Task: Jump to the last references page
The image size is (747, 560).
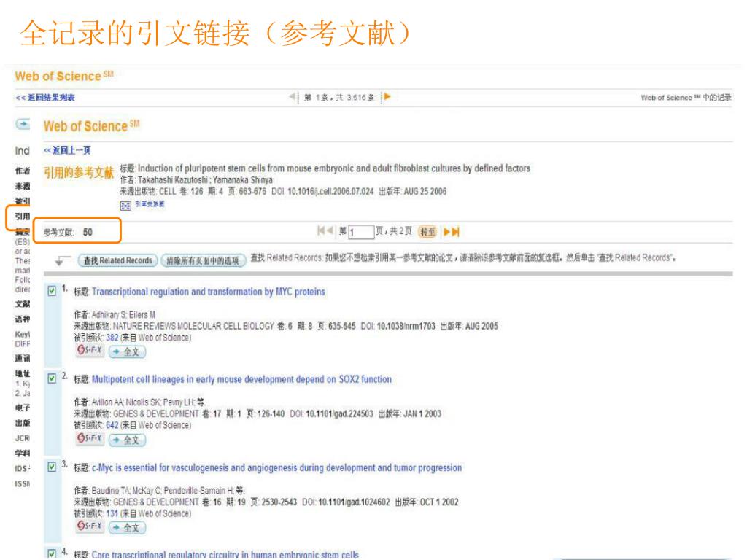Action: coord(455,232)
